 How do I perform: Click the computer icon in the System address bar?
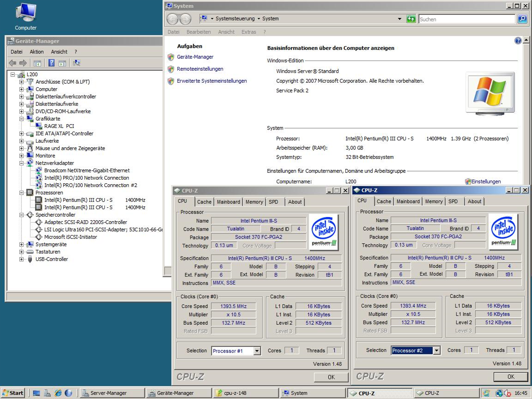click(x=204, y=18)
